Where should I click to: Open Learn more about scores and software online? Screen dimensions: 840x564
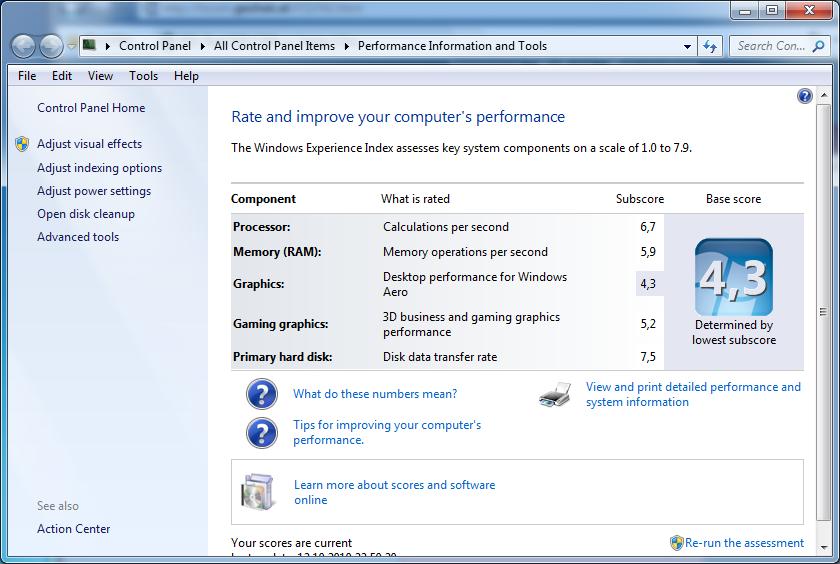394,492
